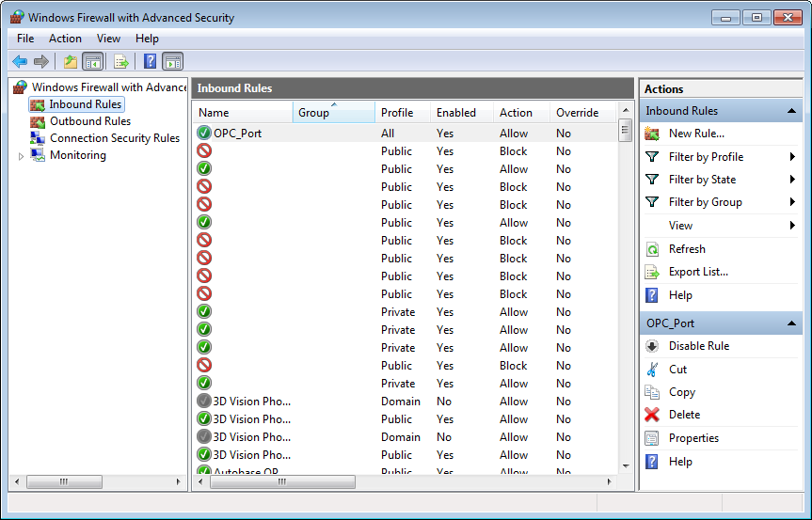Collapse the Inbound Rules actions section
This screenshot has height=520, width=812.
791,111
